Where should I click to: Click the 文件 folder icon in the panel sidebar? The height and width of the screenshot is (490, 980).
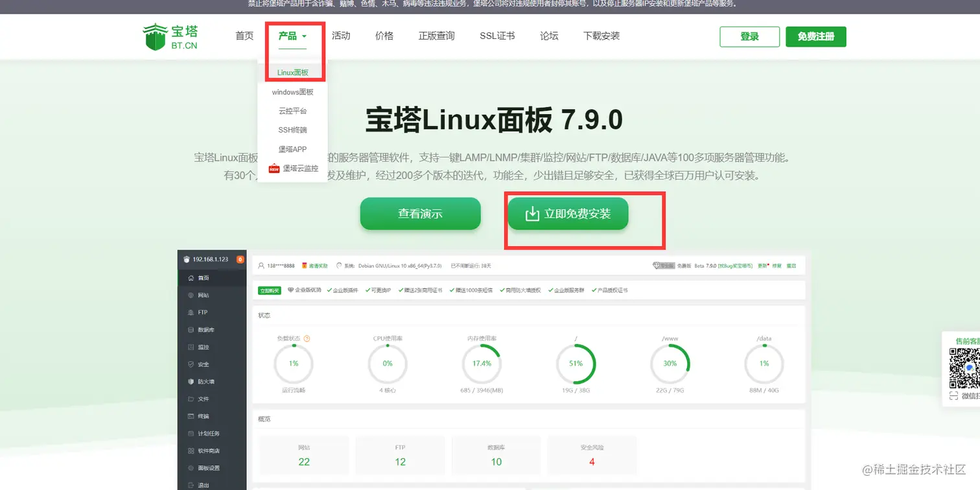coord(191,399)
